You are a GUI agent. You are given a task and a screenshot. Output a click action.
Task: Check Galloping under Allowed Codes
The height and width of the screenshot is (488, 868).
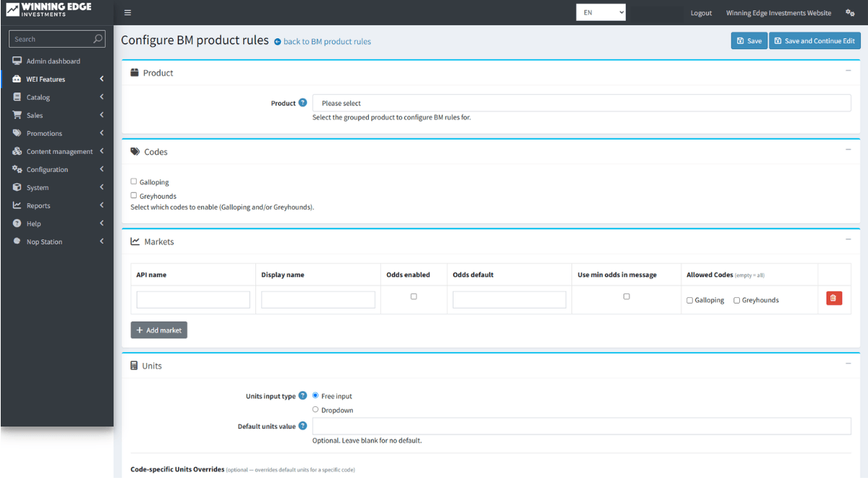coord(689,300)
